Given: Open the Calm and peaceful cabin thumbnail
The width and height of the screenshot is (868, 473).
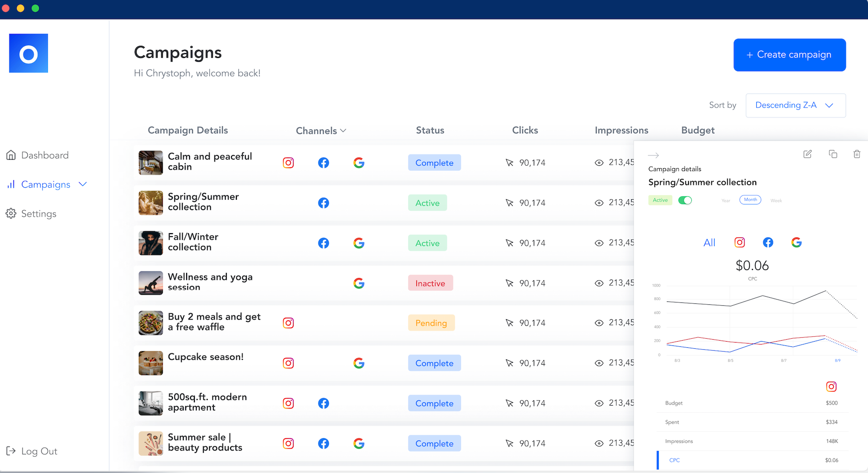Looking at the screenshot, I should tap(151, 163).
